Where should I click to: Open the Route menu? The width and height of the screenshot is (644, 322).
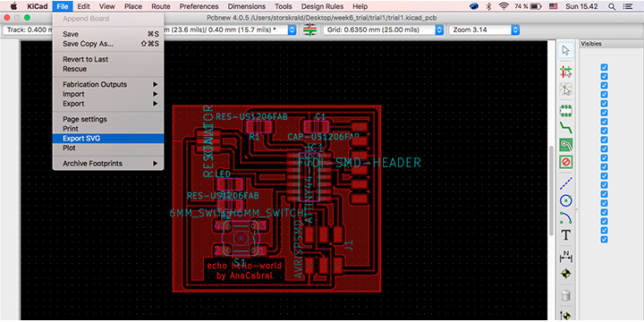(161, 6)
